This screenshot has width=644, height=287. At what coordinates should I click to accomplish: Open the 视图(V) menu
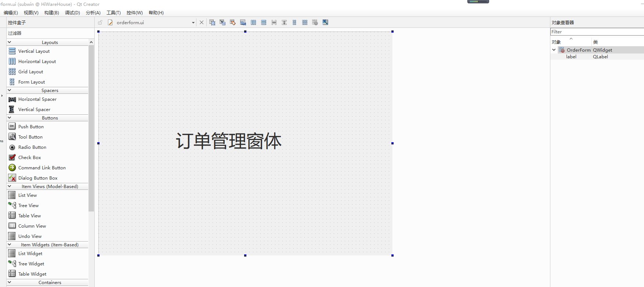tap(31, 12)
